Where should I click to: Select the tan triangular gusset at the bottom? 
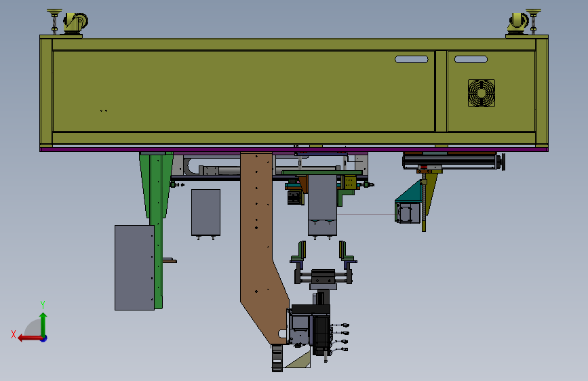click(300, 359)
